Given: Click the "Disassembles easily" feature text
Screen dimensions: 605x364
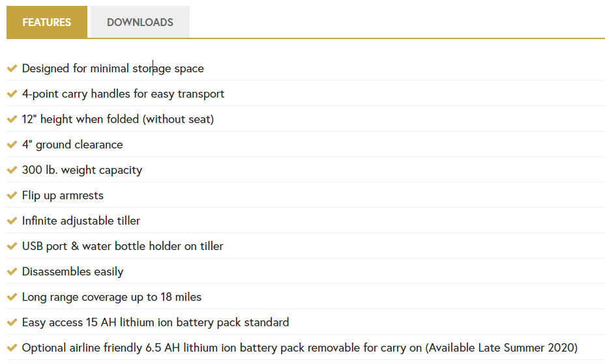Looking at the screenshot, I should point(72,272).
